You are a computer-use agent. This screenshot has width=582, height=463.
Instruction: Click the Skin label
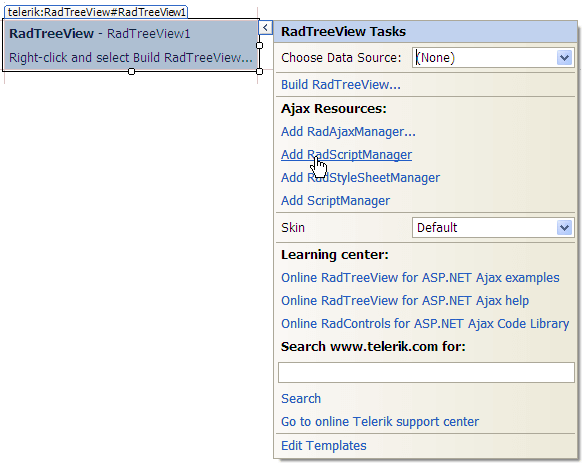point(293,228)
